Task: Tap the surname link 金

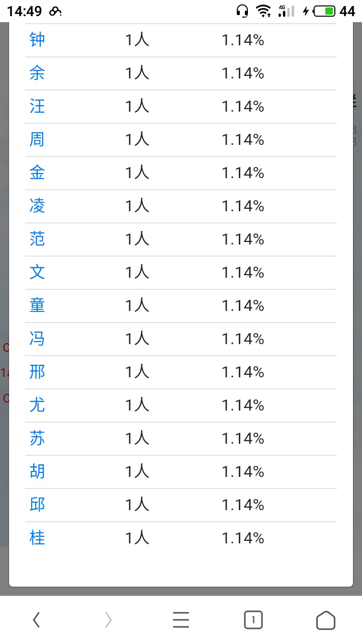Action: [37, 173]
